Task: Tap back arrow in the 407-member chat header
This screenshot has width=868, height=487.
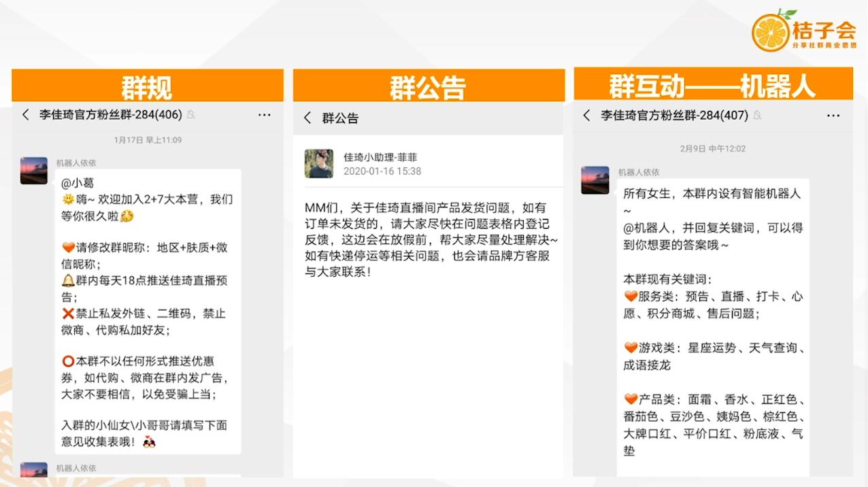Action: [586, 116]
